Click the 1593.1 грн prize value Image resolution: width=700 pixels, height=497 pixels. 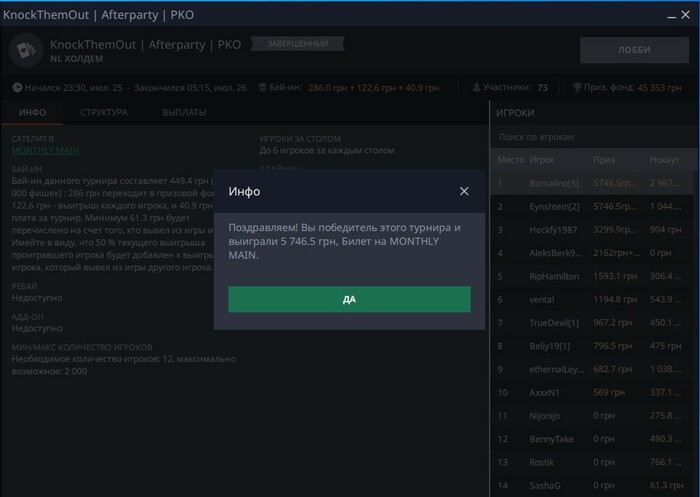(615, 276)
